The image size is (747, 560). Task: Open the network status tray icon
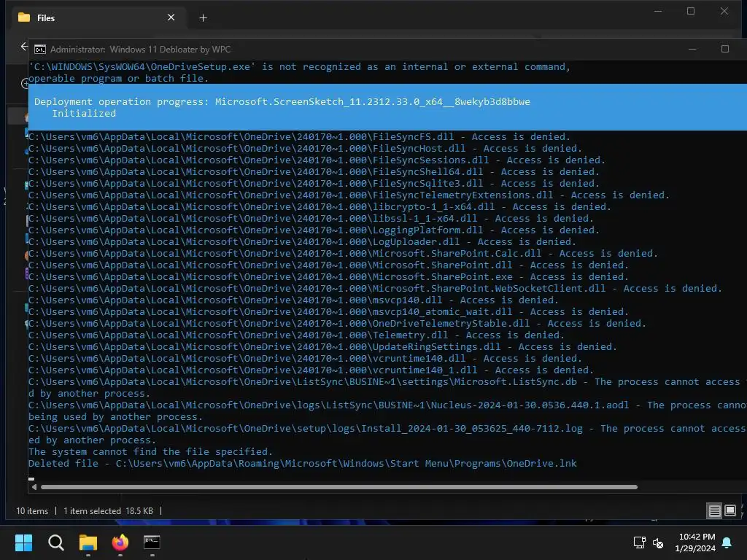pos(639,542)
